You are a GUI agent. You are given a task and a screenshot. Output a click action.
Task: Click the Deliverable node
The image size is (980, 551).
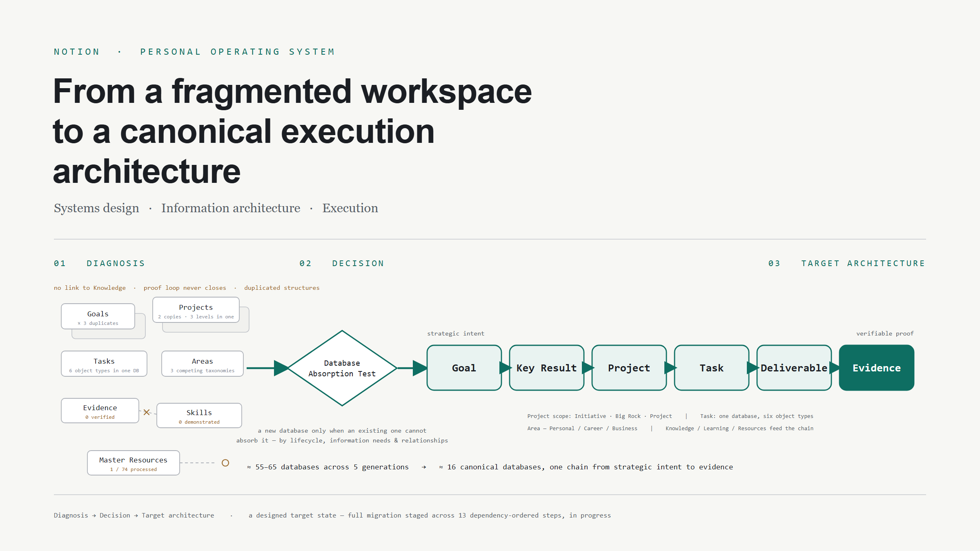tap(794, 368)
